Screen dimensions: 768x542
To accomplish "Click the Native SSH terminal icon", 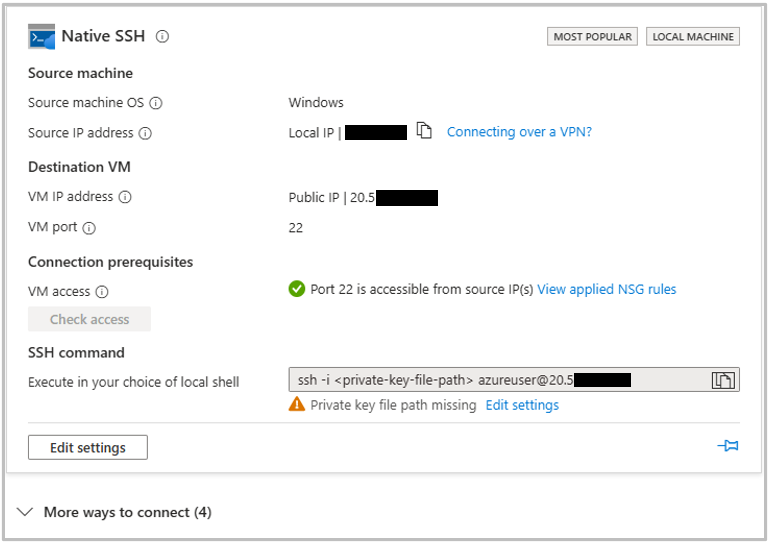I will (42, 37).
